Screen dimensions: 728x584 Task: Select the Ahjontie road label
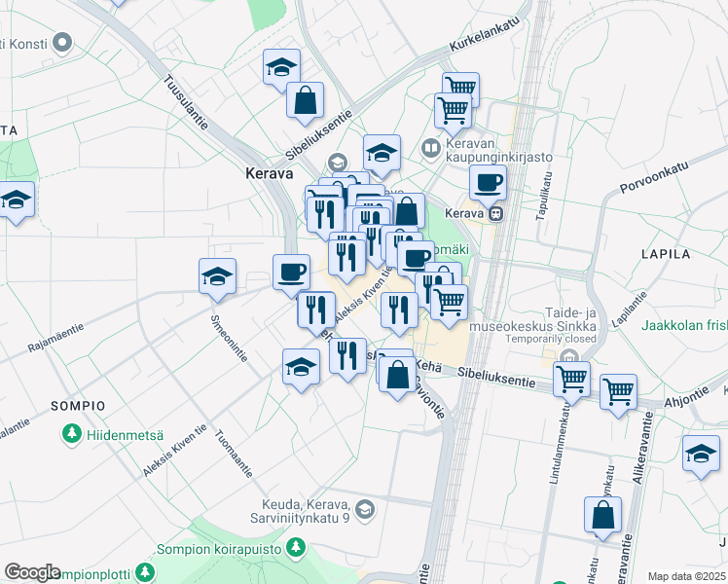687,396
